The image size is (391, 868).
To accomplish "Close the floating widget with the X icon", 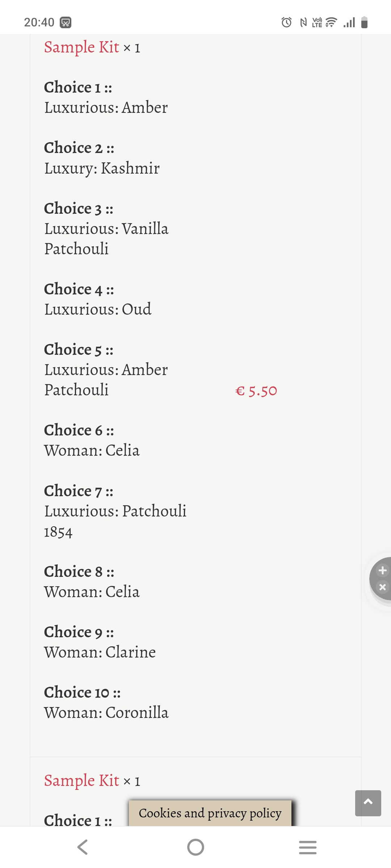I will (x=382, y=587).
